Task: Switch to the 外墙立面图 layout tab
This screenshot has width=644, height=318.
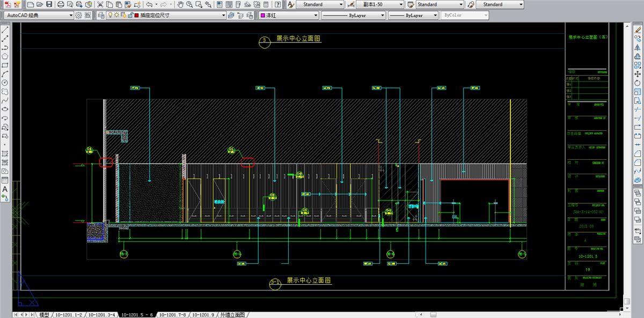Action: coord(232,315)
